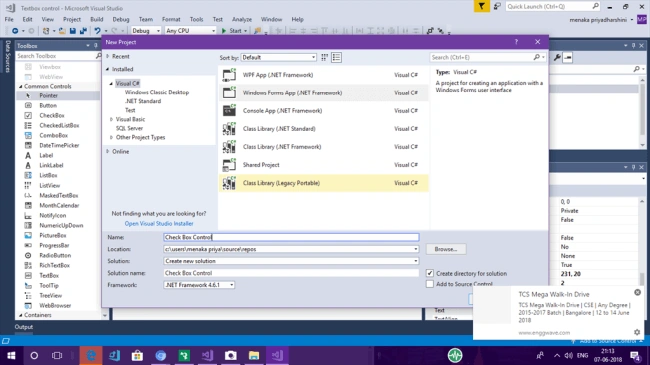Click the Start debugging button
This screenshot has height=365, width=650.
(234, 31)
